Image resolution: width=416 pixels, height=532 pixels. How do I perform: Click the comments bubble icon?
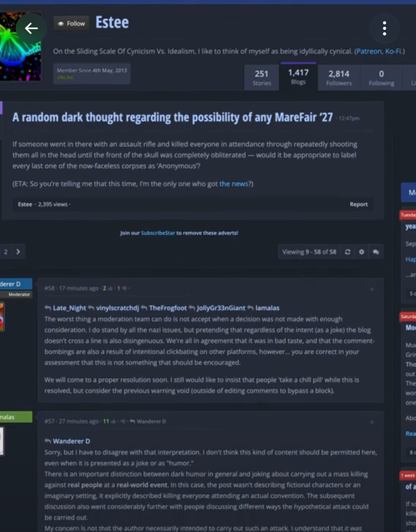point(376,252)
